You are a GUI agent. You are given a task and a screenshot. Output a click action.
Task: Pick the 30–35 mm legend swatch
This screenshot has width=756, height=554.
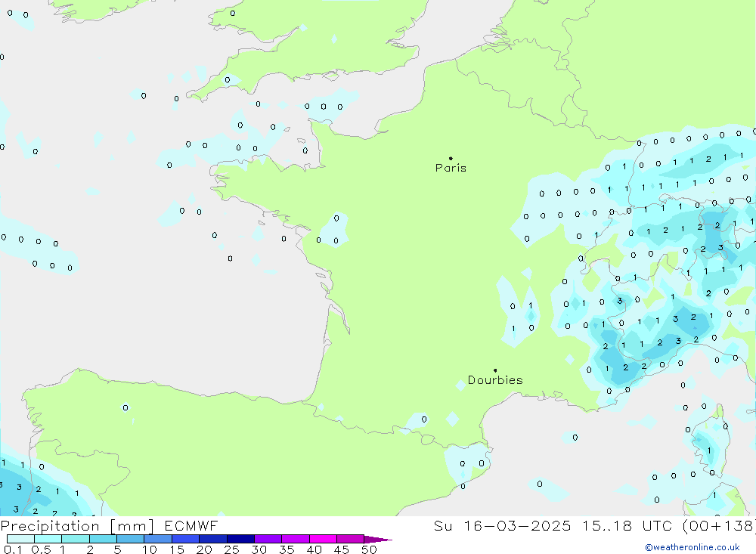click(268, 539)
